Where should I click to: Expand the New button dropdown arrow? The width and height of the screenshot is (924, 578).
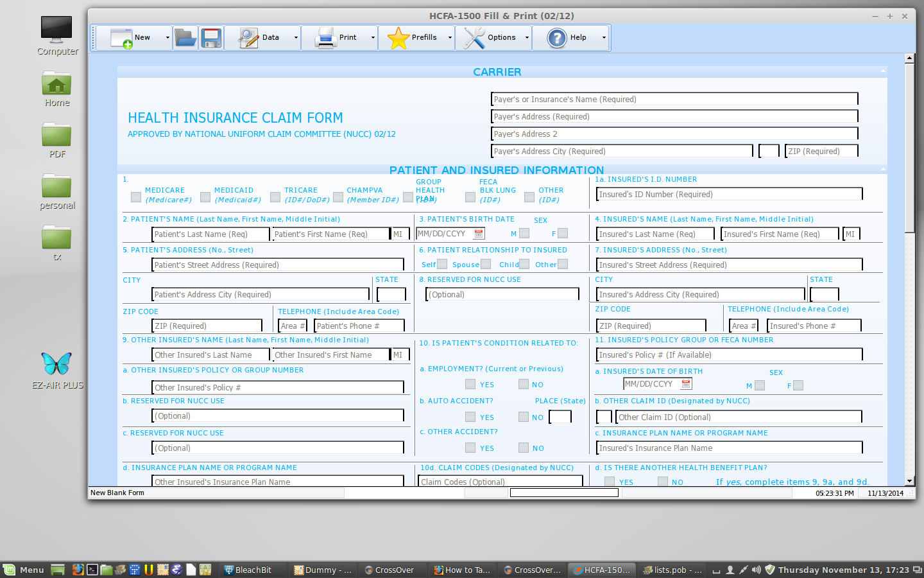point(167,38)
